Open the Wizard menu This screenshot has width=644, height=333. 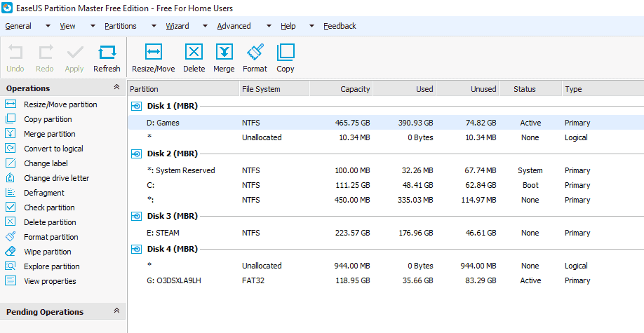[177, 26]
